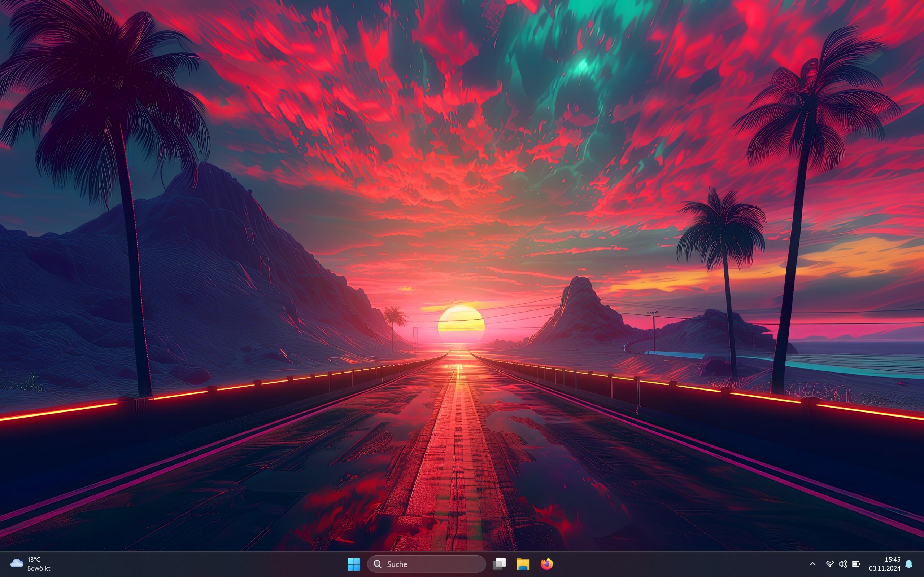Click the Wi-Fi network tray icon
924x577 pixels.
point(830,564)
